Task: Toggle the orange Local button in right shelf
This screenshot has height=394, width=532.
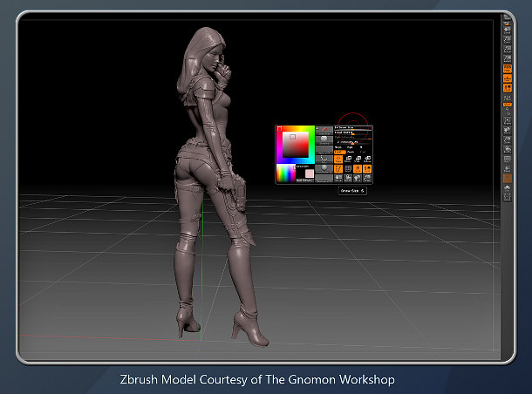Action: click(x=508, y=87)
